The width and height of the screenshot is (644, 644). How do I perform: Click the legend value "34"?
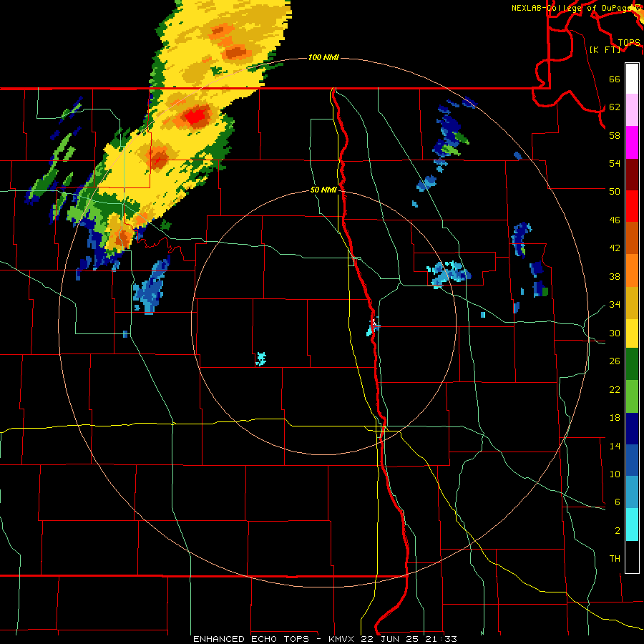[615, 305]
